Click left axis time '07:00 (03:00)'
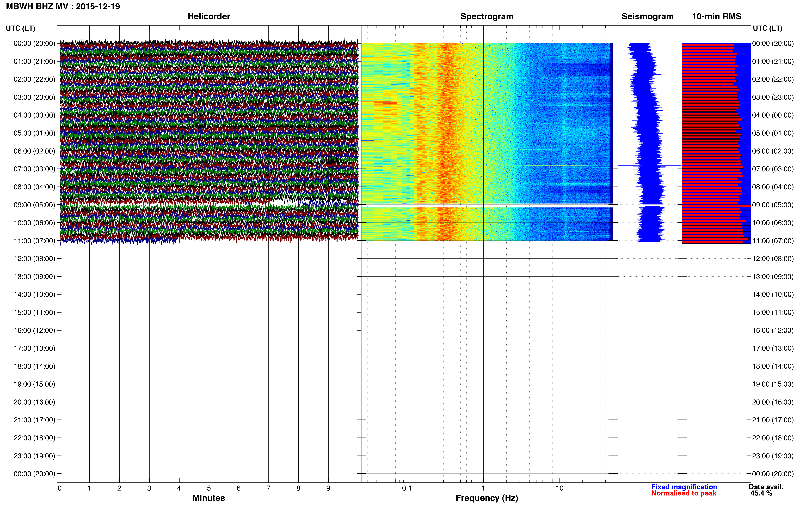Viewport: 812px width, 508px height. (34, 169)
